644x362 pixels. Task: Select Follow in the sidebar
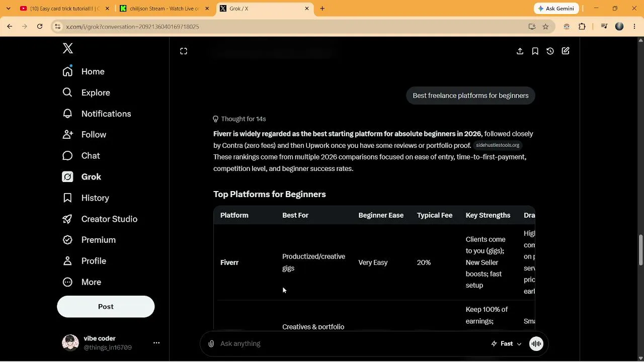click(84, 135)
